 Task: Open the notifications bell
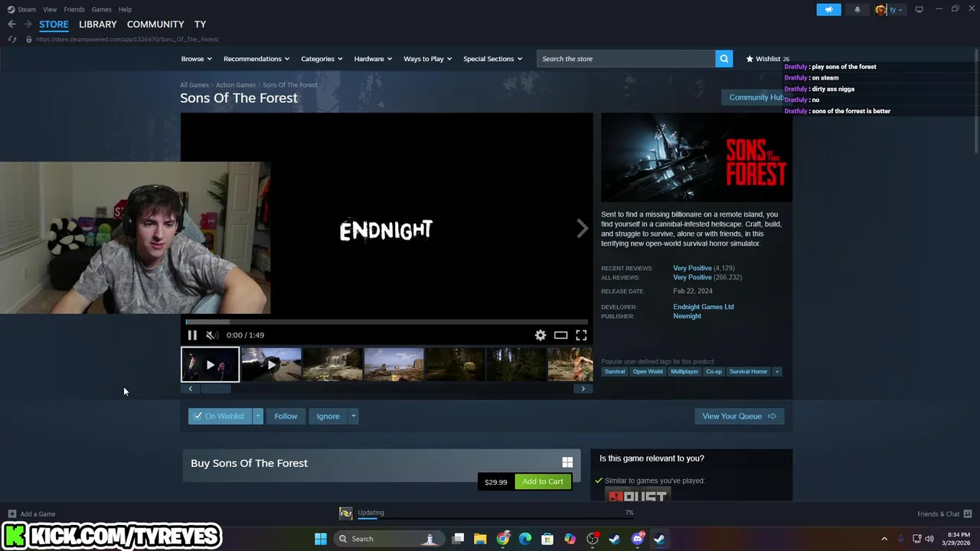[857, 9]
